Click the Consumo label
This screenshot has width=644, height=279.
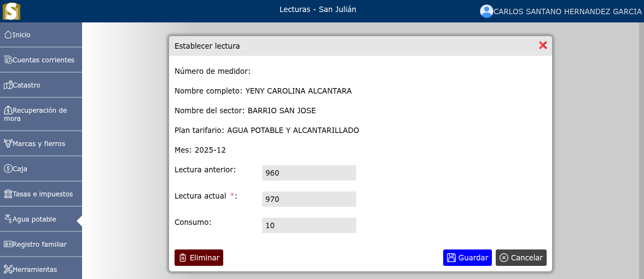point(193,222)
